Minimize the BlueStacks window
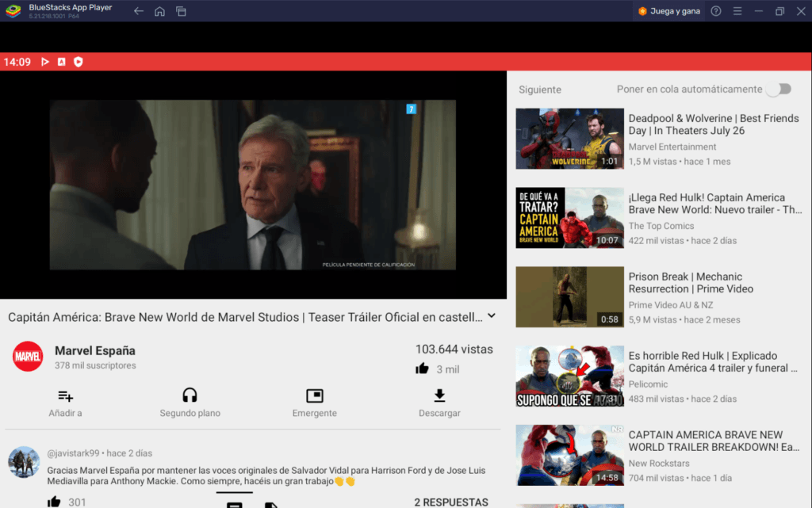This screenshot has width=812, height=508. click(x=758, y=11)
